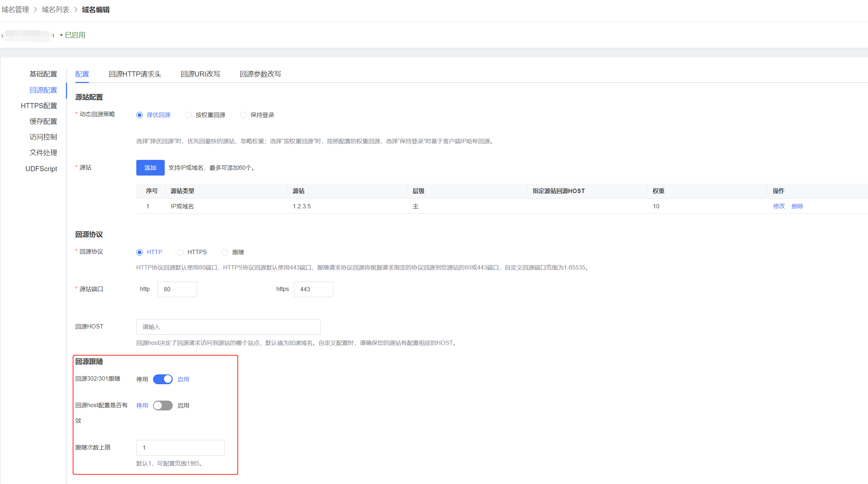
Task: Open 缓存配置 in the sidebar
Action: tap(43, 122)
